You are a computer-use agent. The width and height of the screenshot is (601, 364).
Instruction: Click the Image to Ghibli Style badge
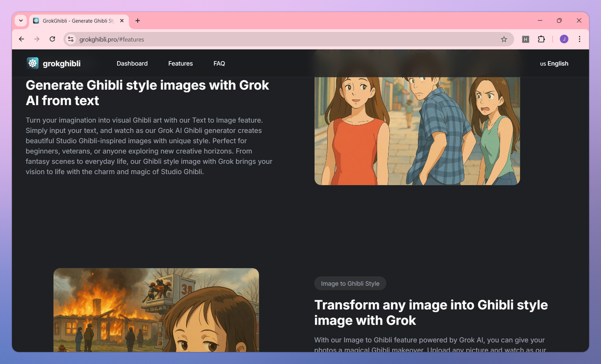pyautogui.click(x=350, y=283)
